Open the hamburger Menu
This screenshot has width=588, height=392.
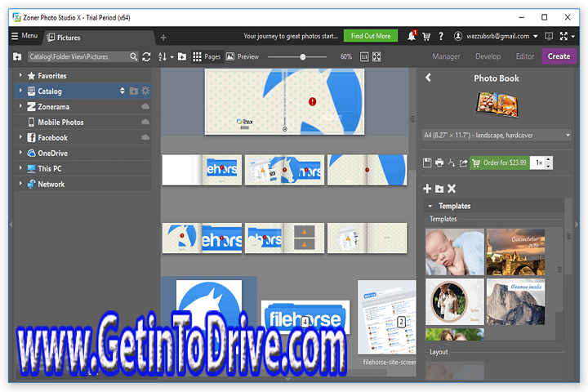click(x=24, y=36)
